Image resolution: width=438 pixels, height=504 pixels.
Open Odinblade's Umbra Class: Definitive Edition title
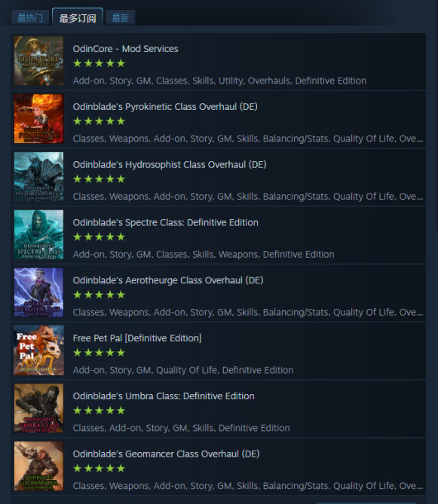click(x=164, y=396)
